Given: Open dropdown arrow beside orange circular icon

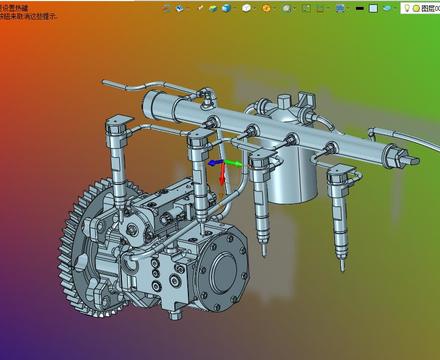Looking at the screenshot, I should 275,9.
